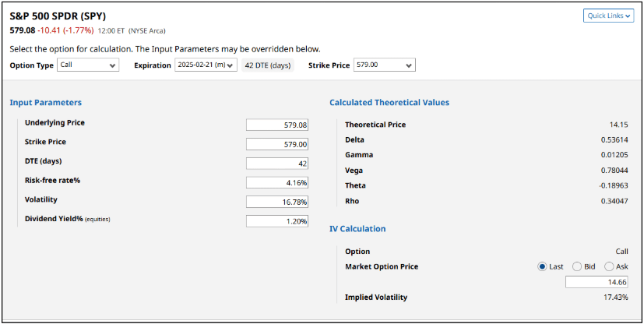Click the Market Option Price 14.66 field
Viewport: 644px width, 324px height.
[x=596, y=282]
